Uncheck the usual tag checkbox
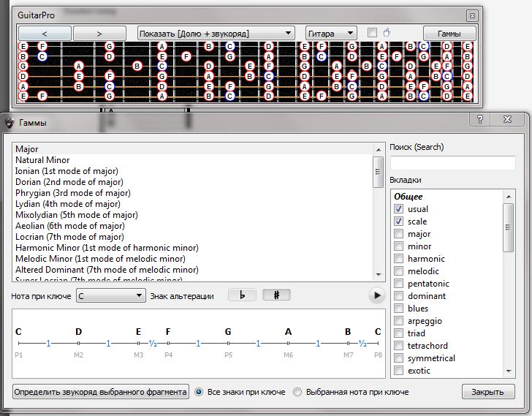Image resolution: width=532 pixels, height=416 pixels. (399, 208)
